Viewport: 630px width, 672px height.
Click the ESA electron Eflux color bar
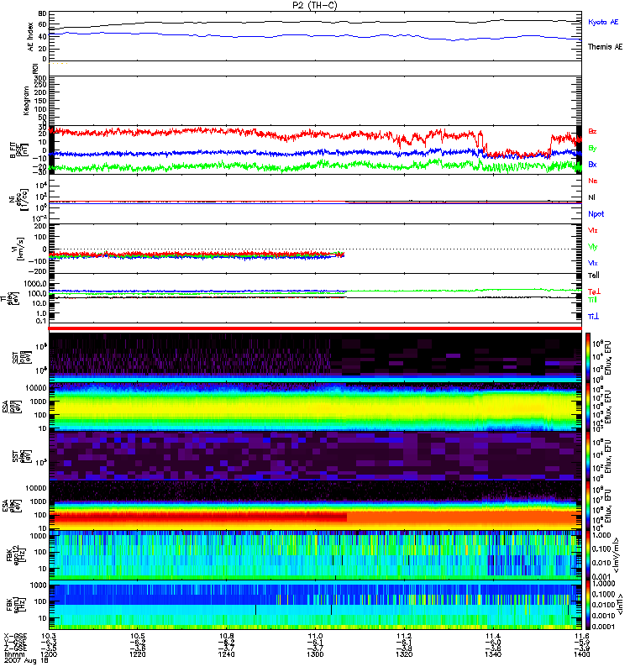[x=587, y=505]
